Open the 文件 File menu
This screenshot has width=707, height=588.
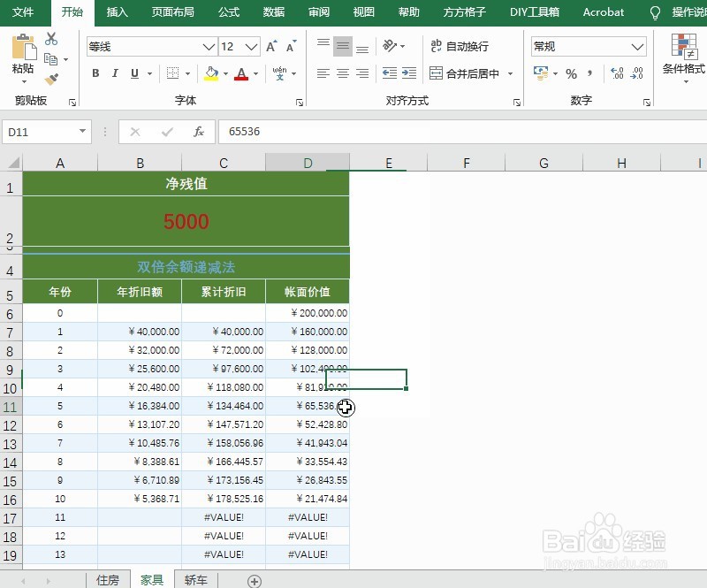(23, 12)
